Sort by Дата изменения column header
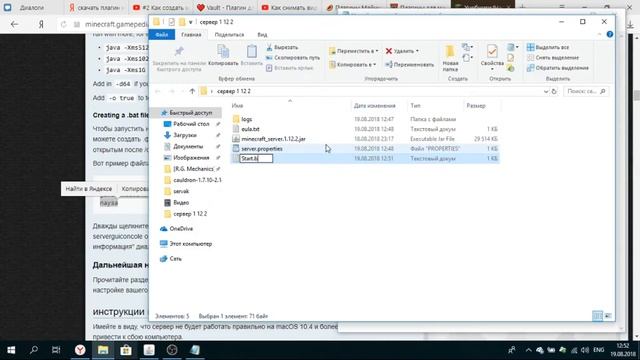The image size is (640, 360). coord(374,106)
